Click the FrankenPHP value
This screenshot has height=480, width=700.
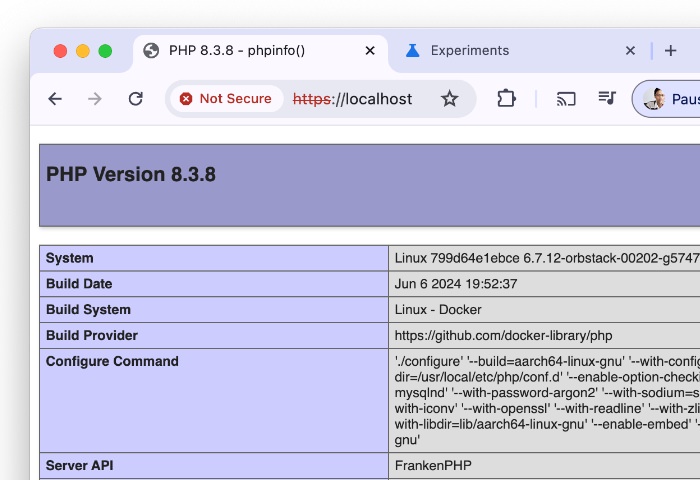tap(433, 465)
